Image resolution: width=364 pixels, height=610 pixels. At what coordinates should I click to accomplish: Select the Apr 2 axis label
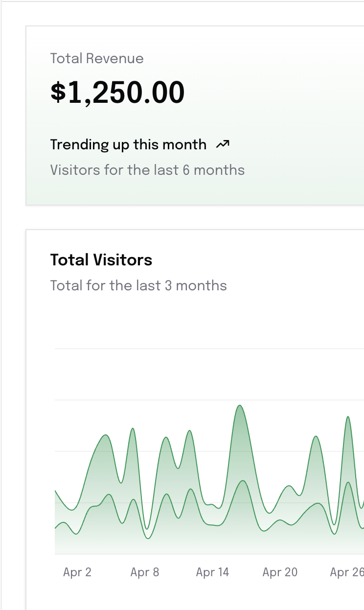(x=77, y=572)
